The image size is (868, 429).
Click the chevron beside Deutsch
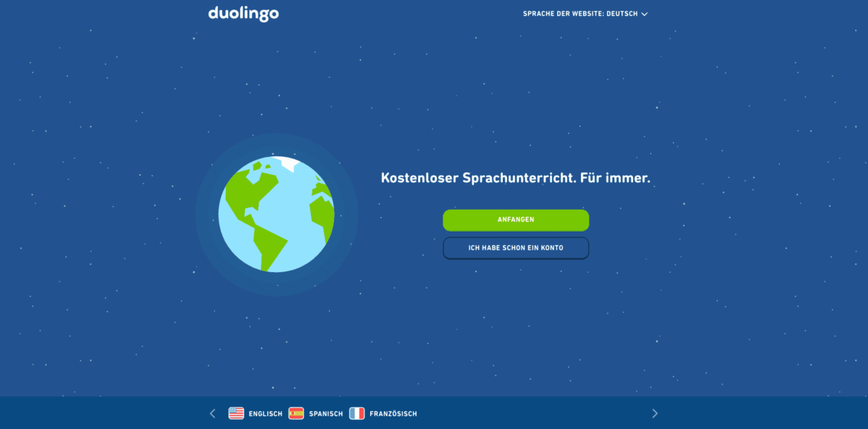coord(644,14)
